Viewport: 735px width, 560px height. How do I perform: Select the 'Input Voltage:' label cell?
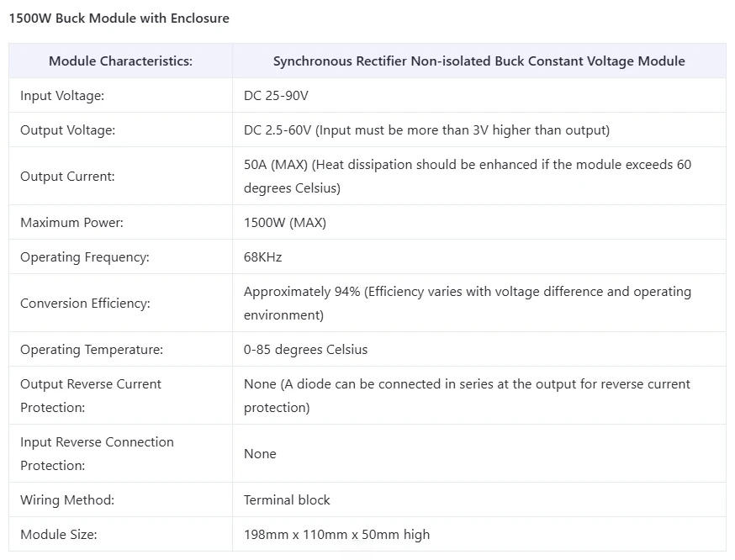62,96
